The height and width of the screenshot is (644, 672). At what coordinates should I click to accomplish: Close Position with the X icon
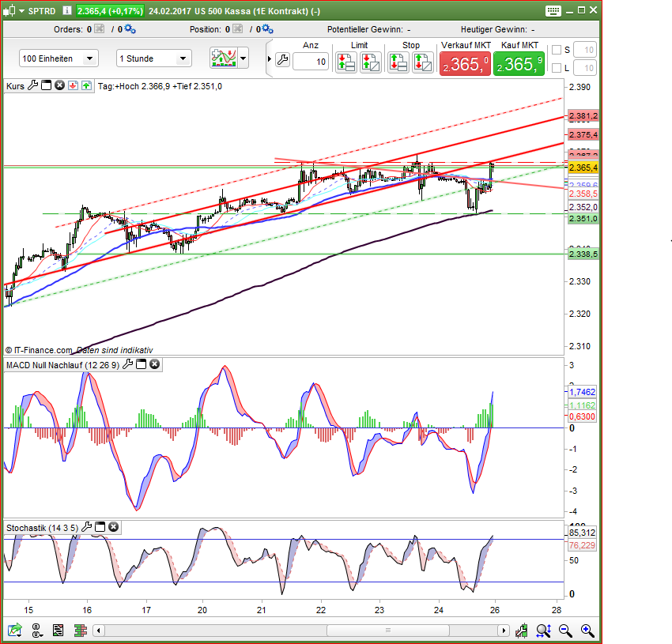pos(238,28)
